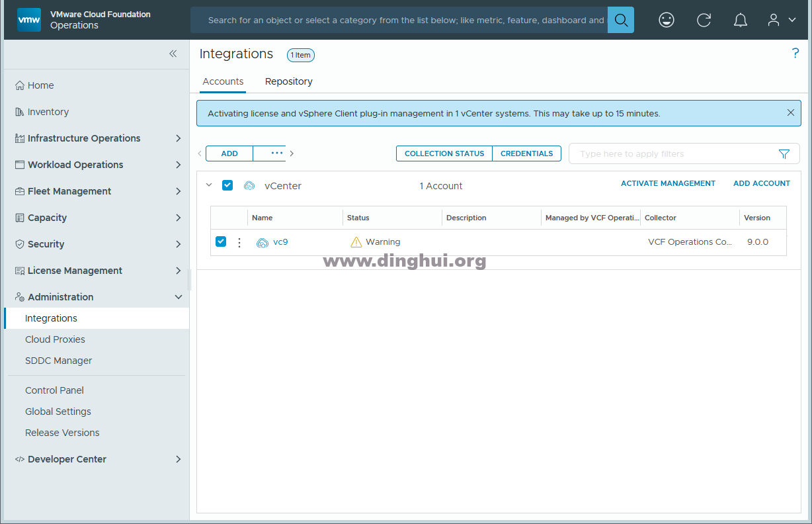Collapse the left navigation pane
The width and height of the screenshot is (812, 524).
(x=173, y=54)
